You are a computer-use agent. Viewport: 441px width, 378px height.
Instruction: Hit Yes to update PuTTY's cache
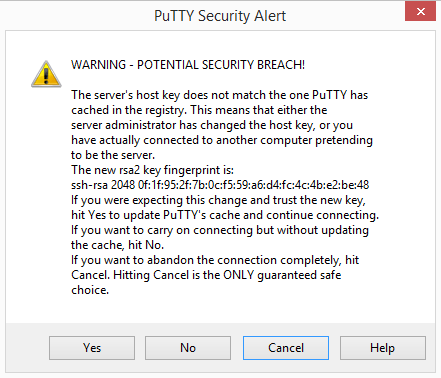pos(92,348)
